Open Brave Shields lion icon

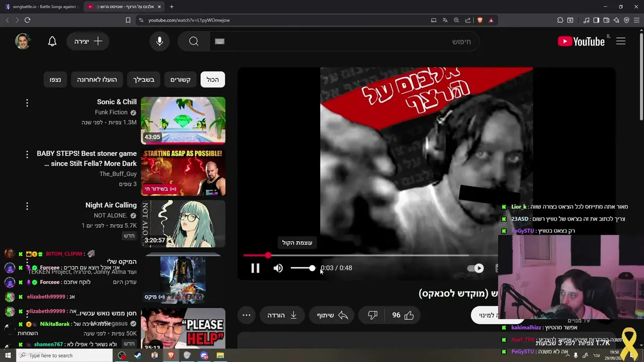point(479,20)
